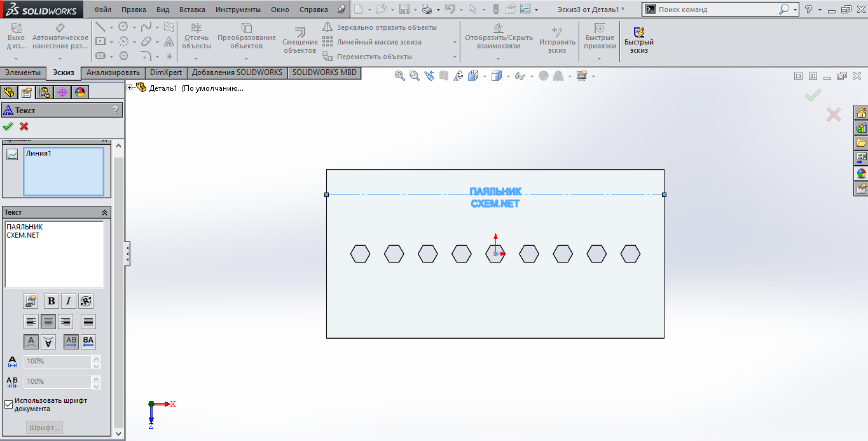The width and height of the screenshot is (868, 441).
Task: Confirm Text property with green checkmark
Action: 8,126
